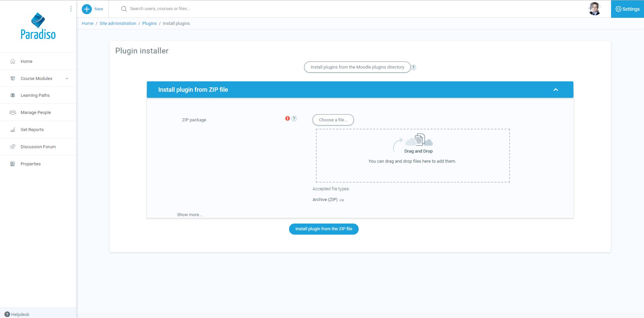The image size is (644, 318).
Task: Expand the Show more... options
Action: (x=190, y=215)
